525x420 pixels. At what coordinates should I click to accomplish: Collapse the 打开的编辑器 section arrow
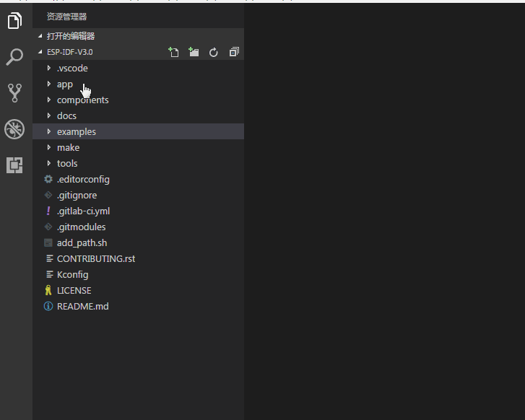click(x=40, y=36)
